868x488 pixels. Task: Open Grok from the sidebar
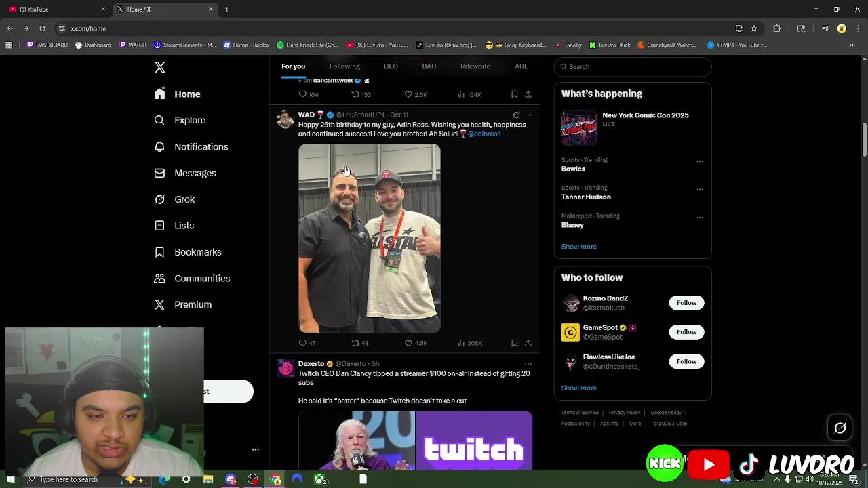(x=174, y=199)
